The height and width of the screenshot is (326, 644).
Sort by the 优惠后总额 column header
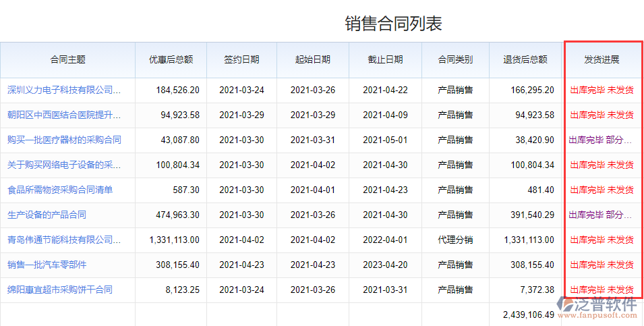[x=171, y=59]
